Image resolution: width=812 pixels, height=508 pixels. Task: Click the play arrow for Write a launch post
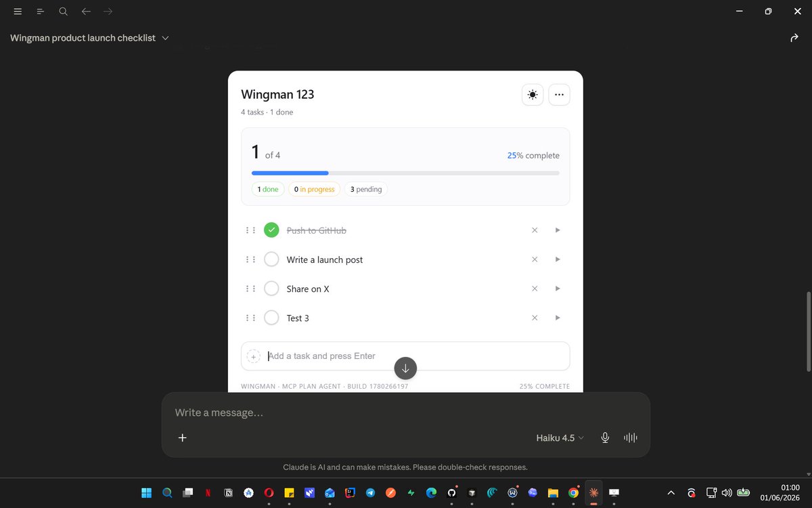point(558,259)
